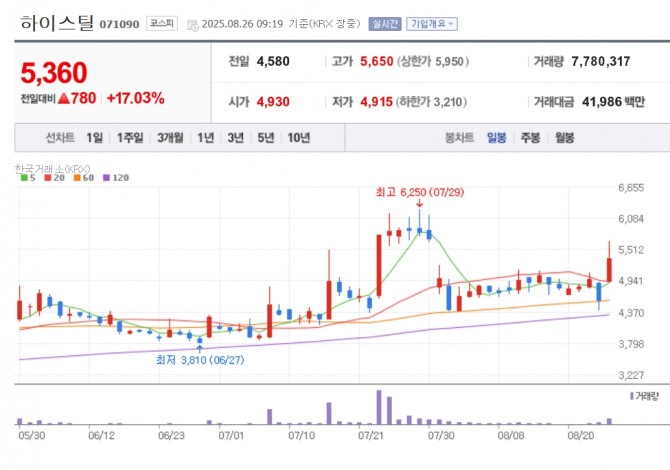Screen dimensions: 670x470
Task: Click the 최고 6,250 (07/29) marker
Action: [420, 192]
